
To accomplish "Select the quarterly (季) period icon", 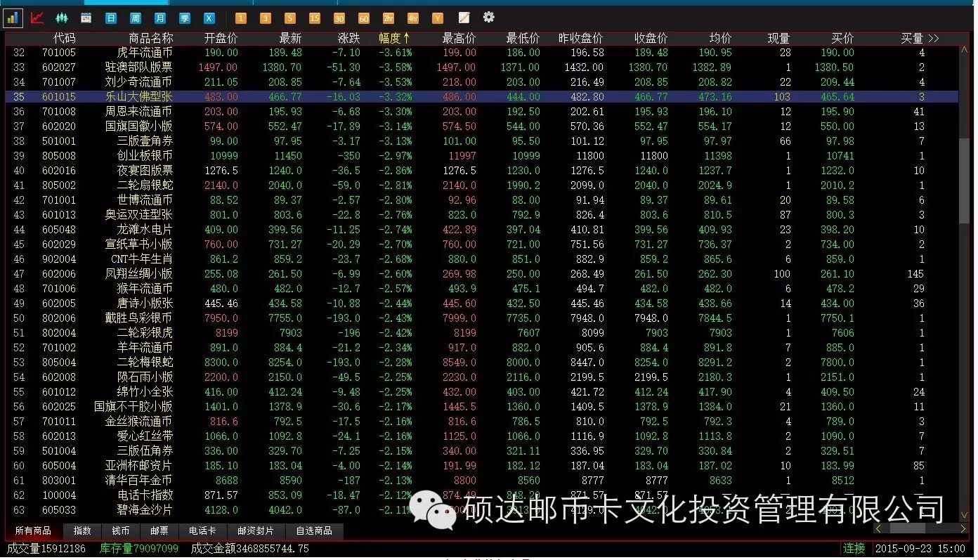I will [x=185, y=18].
